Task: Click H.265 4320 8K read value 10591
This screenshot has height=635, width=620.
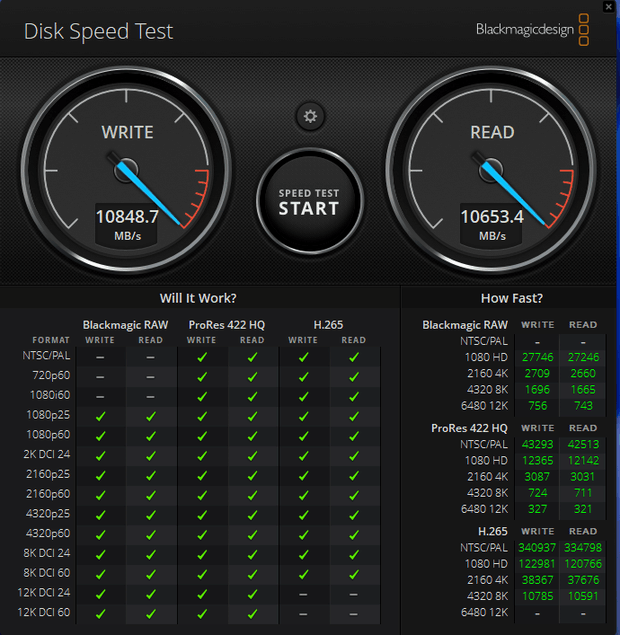Action: pos(583,596)
